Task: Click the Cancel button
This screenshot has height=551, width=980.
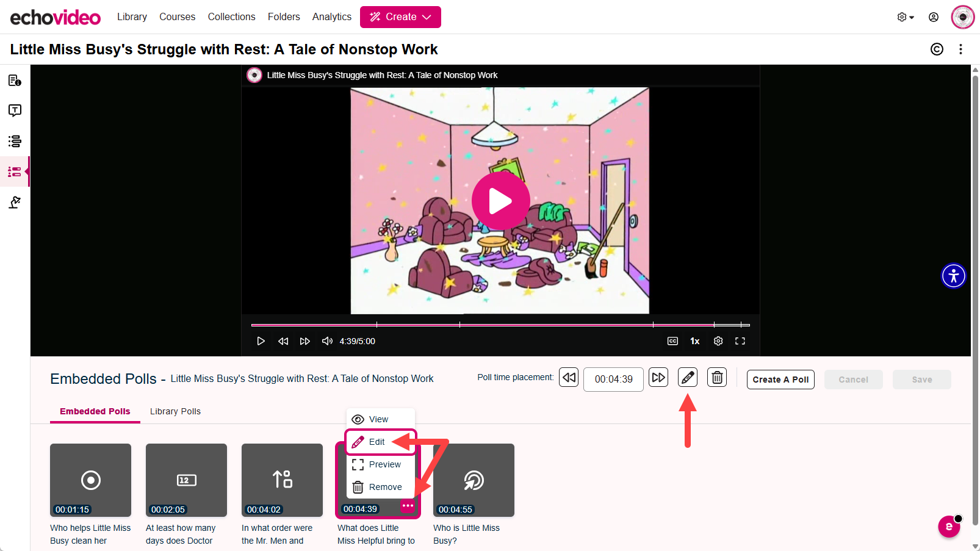Action: click(x=853, y=380)
